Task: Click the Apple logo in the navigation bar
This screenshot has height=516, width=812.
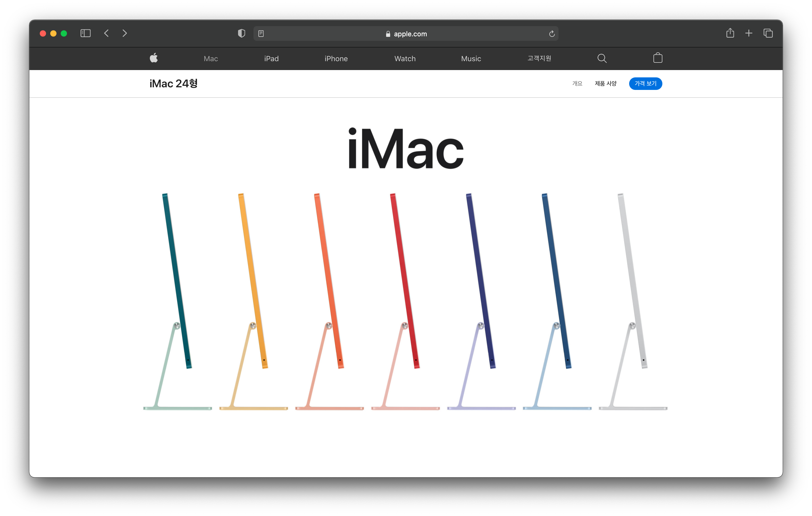Action: coord(154,58)
